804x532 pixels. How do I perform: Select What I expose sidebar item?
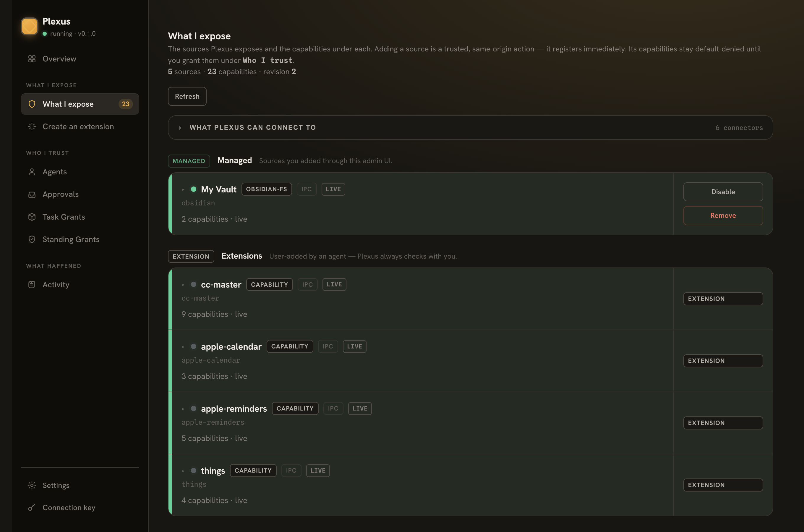[x=80, y=104]
